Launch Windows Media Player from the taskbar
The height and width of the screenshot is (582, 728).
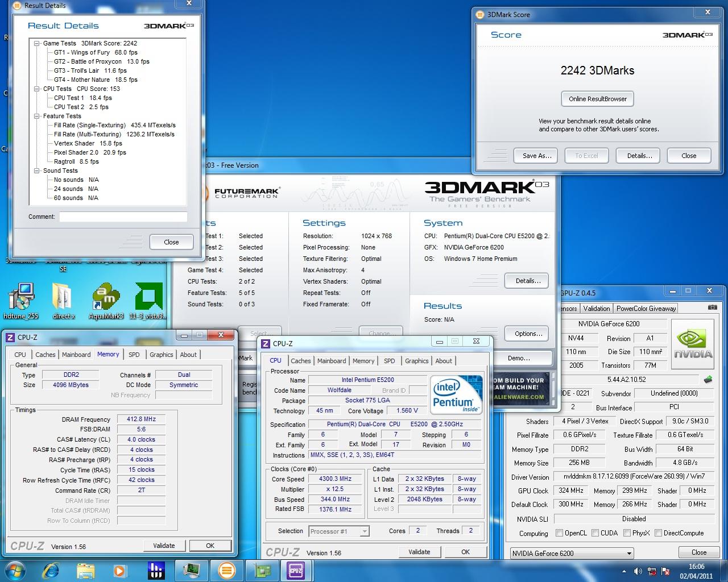tap(119, 570)
